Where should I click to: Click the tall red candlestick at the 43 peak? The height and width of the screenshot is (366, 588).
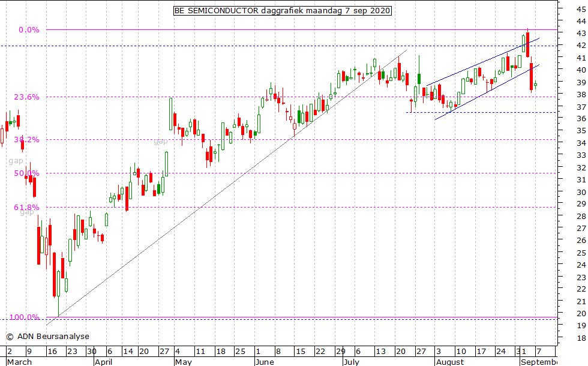pyautogui.click(x=527, y=44)
